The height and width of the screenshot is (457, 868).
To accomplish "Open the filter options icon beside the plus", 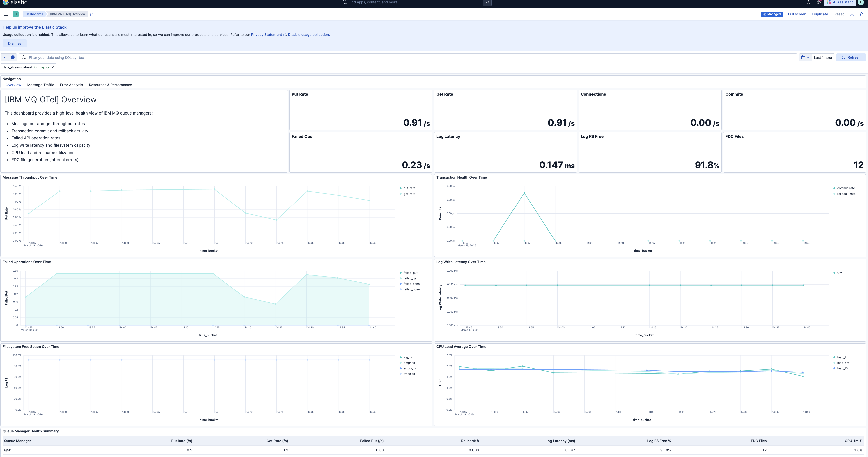I will (x=5, y=57).
